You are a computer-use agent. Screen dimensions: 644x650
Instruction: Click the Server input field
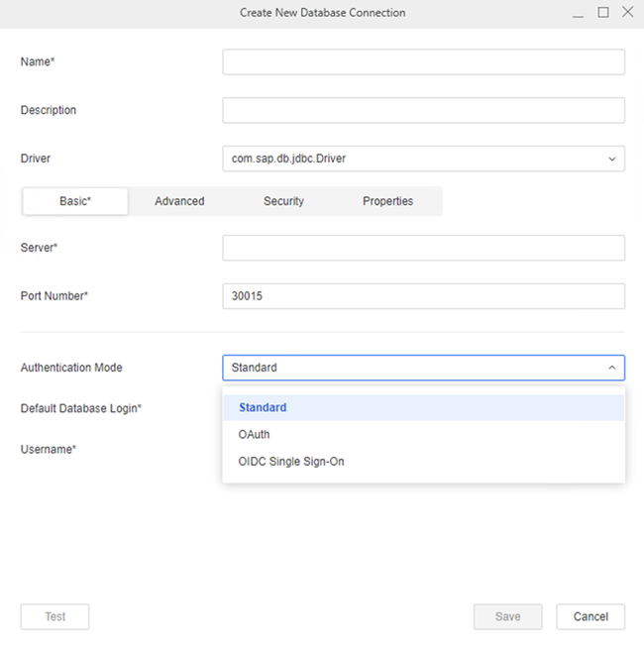tap(423, 248)
